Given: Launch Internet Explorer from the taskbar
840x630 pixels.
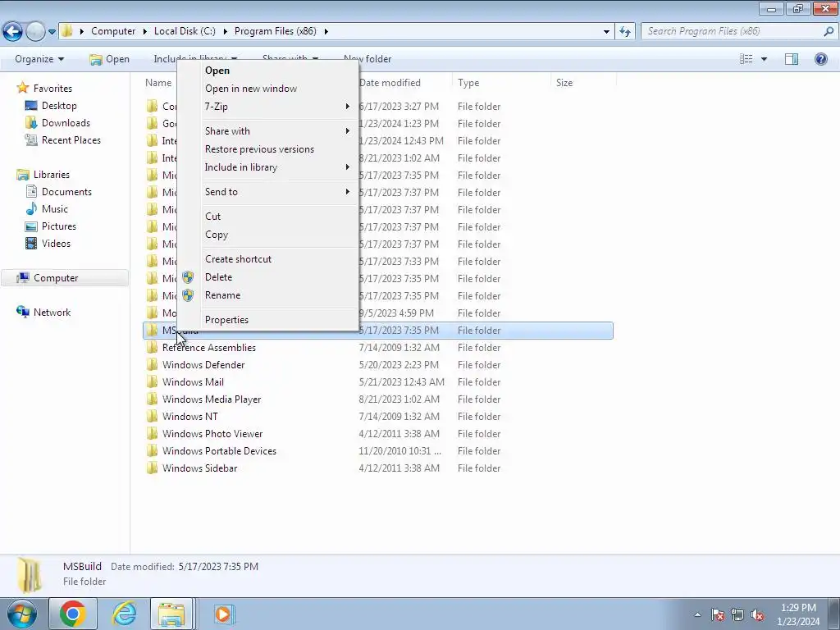Looking at the screenshot, I should pos(125,614).
